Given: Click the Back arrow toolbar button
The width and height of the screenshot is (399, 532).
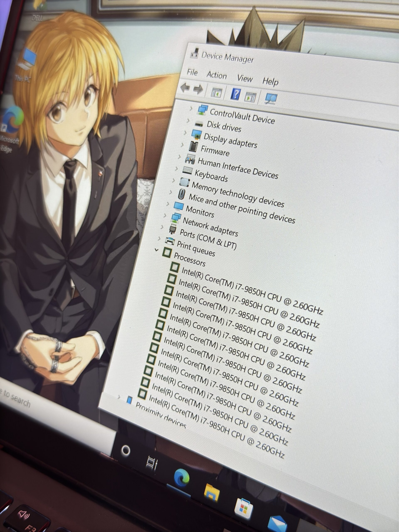Looking at the screenshot, I should coord(186,88).
